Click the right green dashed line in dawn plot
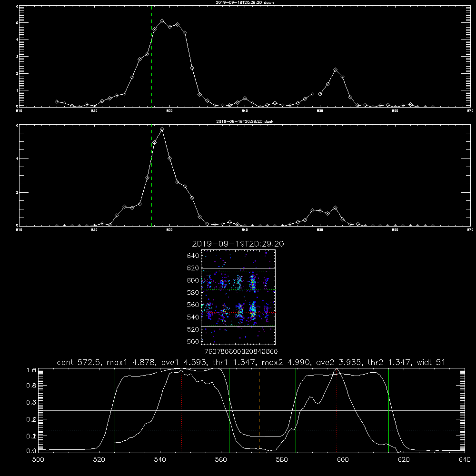476x476 pixels. (x=263, y=56)
